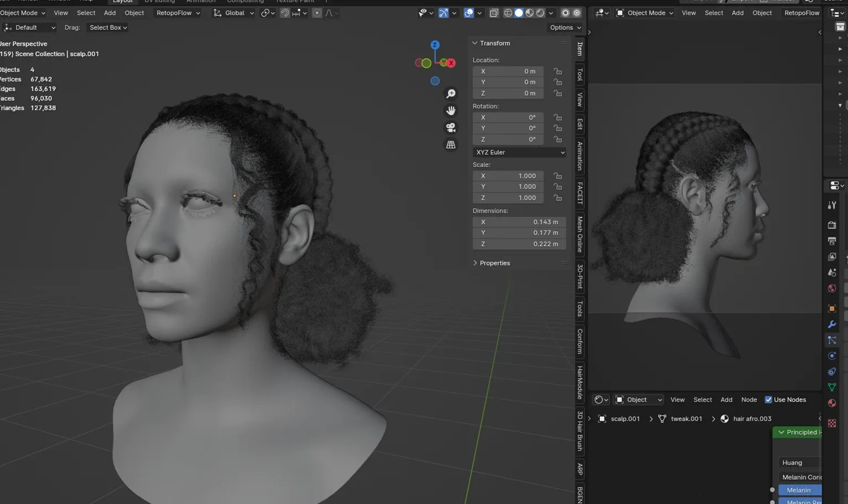Image resolution: width=848 pixels, height=504 pixels.
Task: Open the Modifier Properties wrench icon
Action: click(x=832, y=324)
